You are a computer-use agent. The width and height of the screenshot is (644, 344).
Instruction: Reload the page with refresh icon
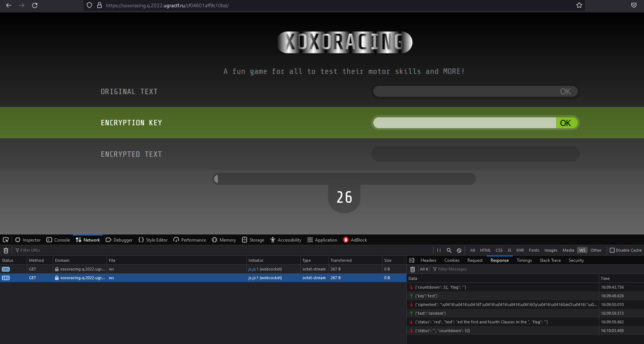pos(35,5)
